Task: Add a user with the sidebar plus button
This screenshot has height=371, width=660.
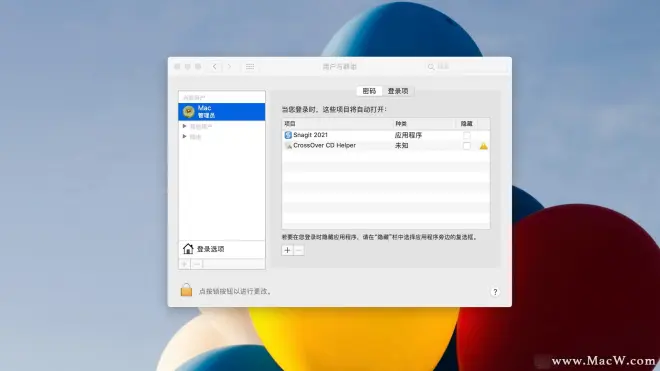Action: coord(184,264)
